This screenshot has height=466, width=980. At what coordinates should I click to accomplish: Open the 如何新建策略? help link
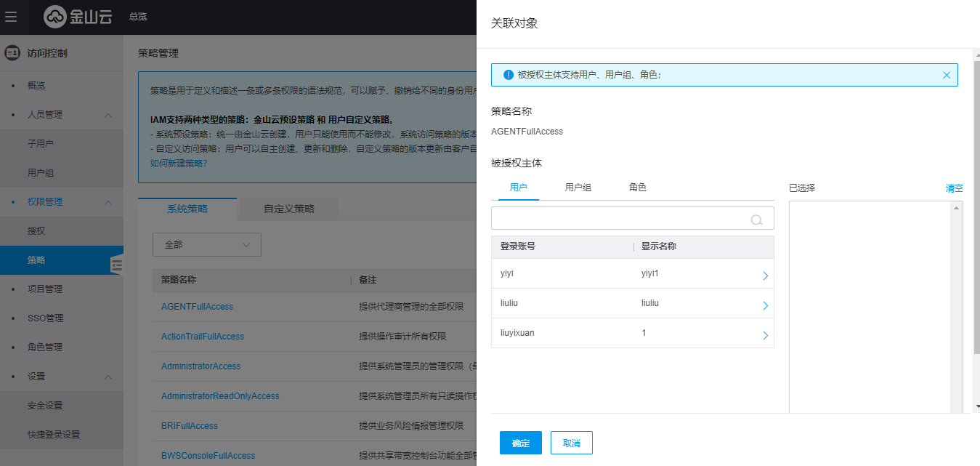pos(179,163)
